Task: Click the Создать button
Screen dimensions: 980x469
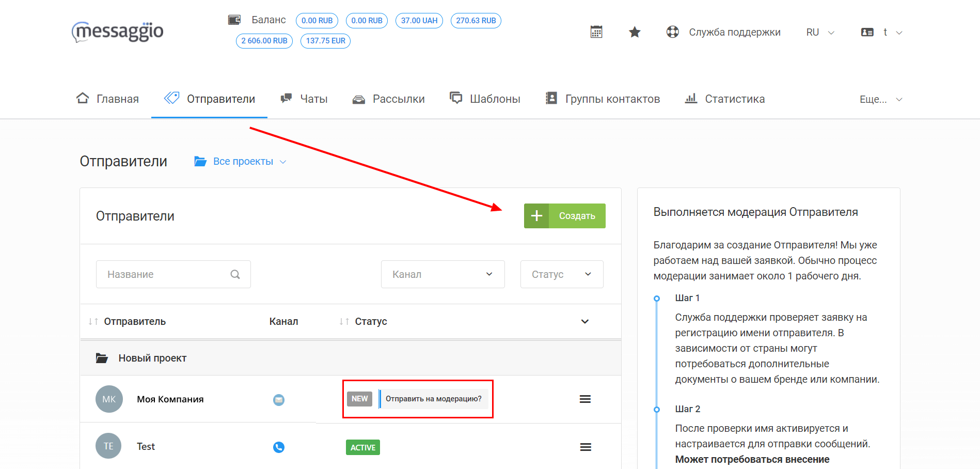Action: 565,216
